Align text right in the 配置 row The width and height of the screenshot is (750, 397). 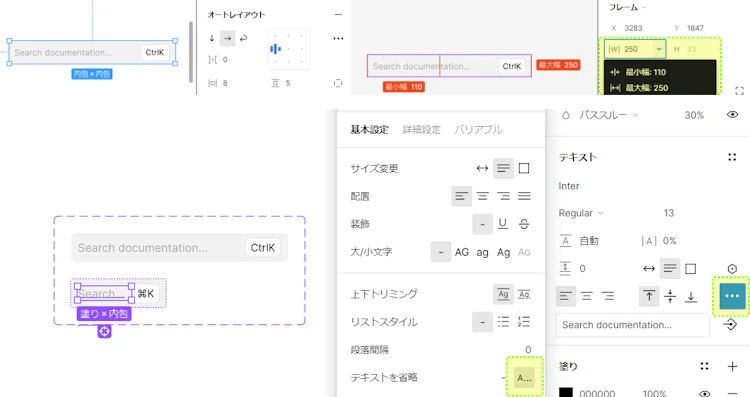pyautogui.click(x=503, y=196)
